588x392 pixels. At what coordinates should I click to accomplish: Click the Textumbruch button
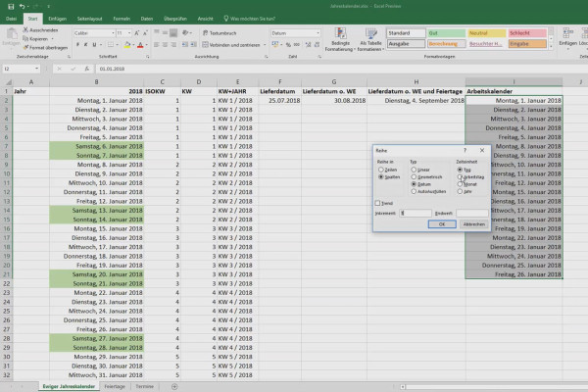(220, 33)
